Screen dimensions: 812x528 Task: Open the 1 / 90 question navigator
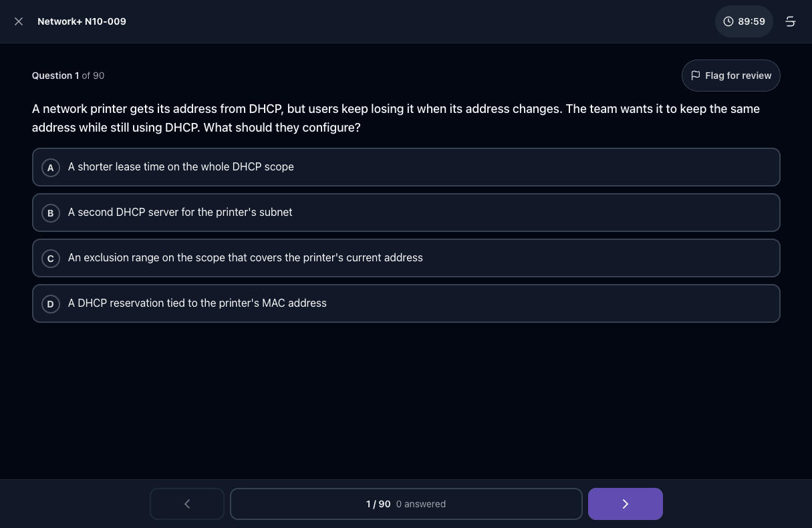tap(406, 504)
